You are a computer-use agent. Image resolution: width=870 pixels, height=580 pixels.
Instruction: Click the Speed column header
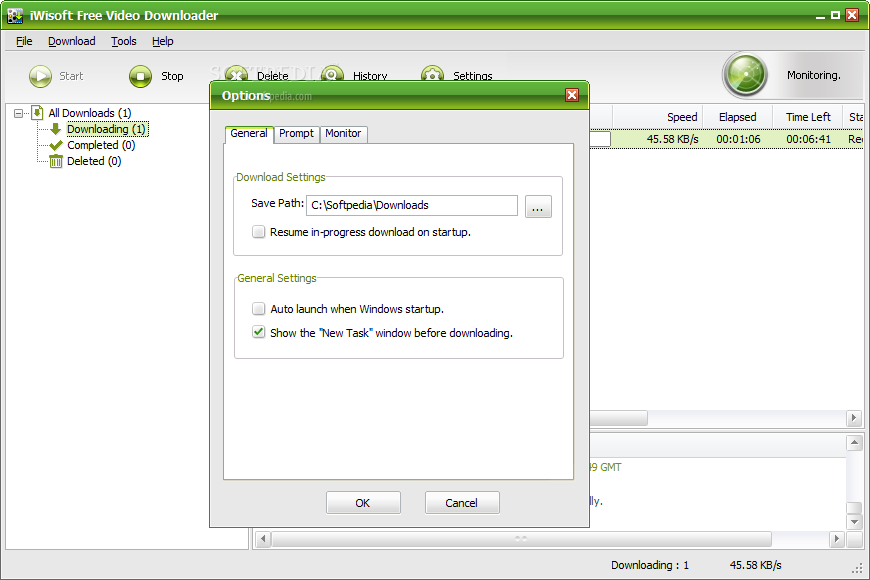coord(658,117)
